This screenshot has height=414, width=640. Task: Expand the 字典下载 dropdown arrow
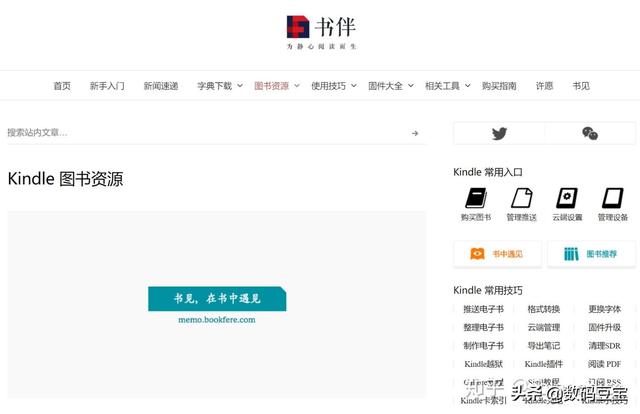click(240, 86)
